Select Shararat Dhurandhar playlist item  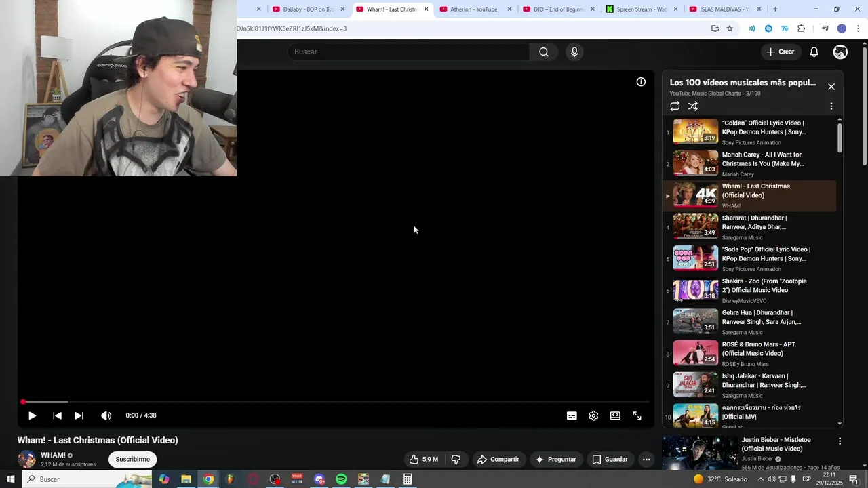[749, 227]
